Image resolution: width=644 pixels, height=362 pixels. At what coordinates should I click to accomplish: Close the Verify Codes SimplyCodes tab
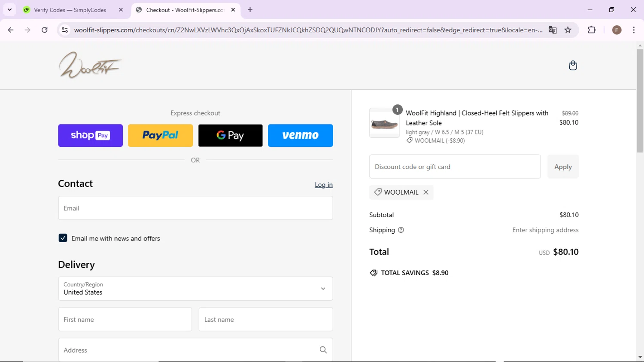pyautogui.click(x=121, y=10)
